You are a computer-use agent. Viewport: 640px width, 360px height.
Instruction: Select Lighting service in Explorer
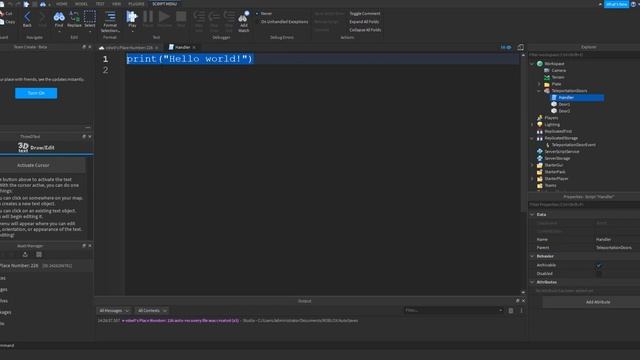(552, 124)
